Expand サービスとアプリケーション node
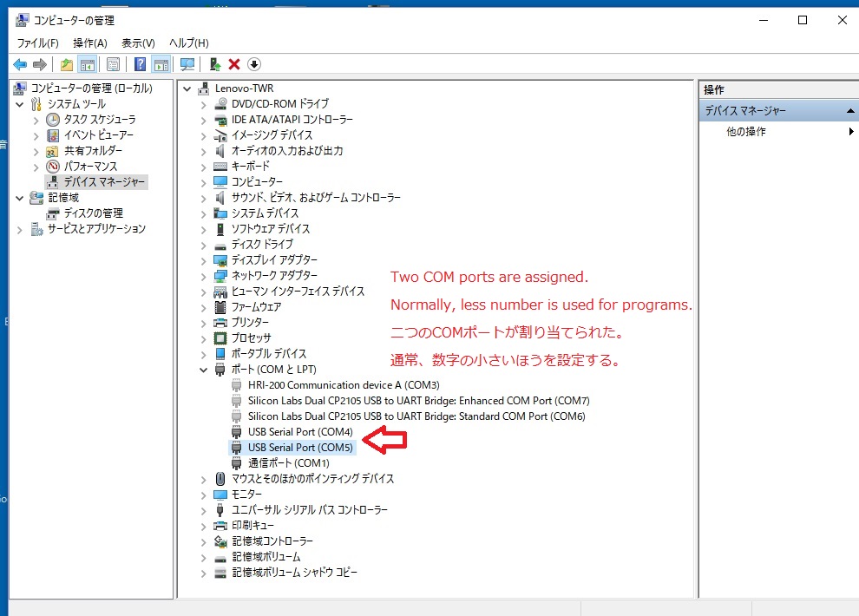 click(x=20, y=230)
